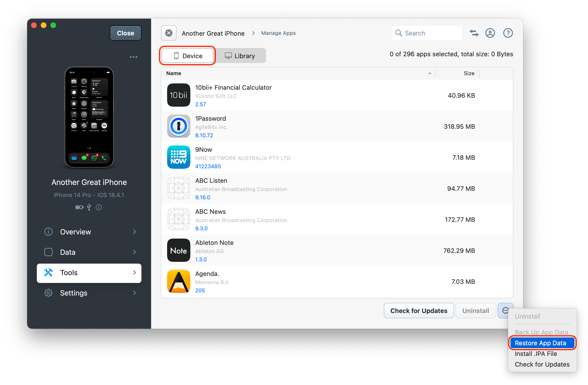
Task: Click the 318.95 MB size value
Action: 459,127
